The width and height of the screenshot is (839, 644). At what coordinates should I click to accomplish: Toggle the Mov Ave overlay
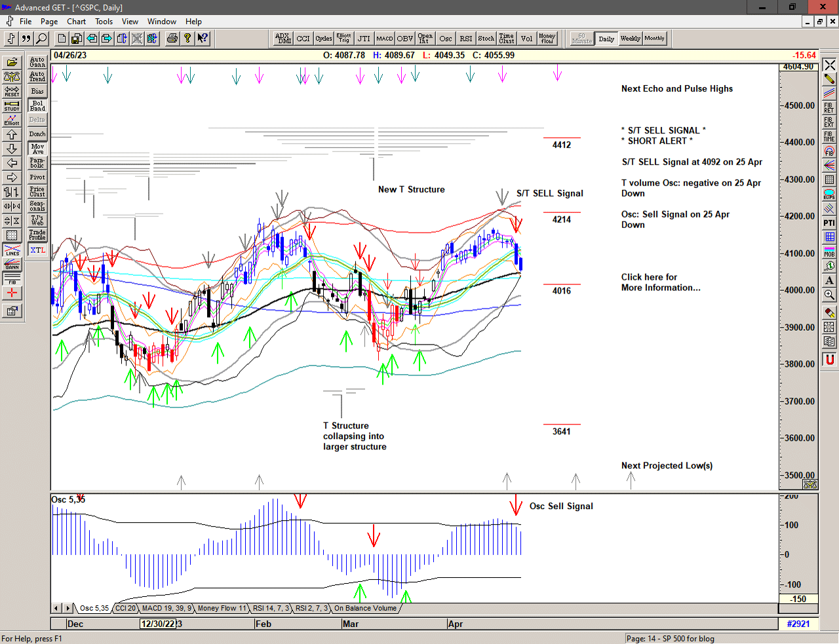[x=37, y=149]
